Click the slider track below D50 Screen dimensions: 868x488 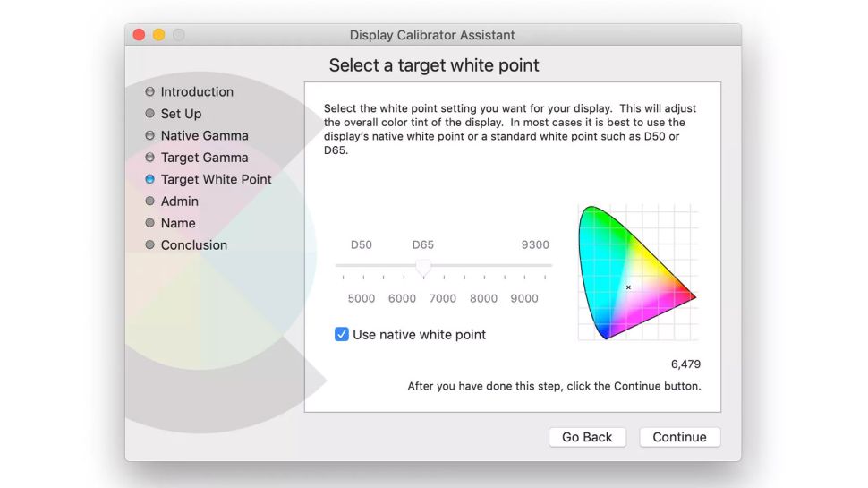(362, 265)
